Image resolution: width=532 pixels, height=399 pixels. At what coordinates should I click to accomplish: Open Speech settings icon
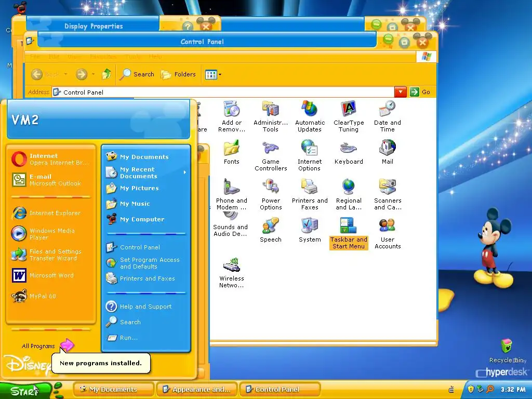pos(270,230)
